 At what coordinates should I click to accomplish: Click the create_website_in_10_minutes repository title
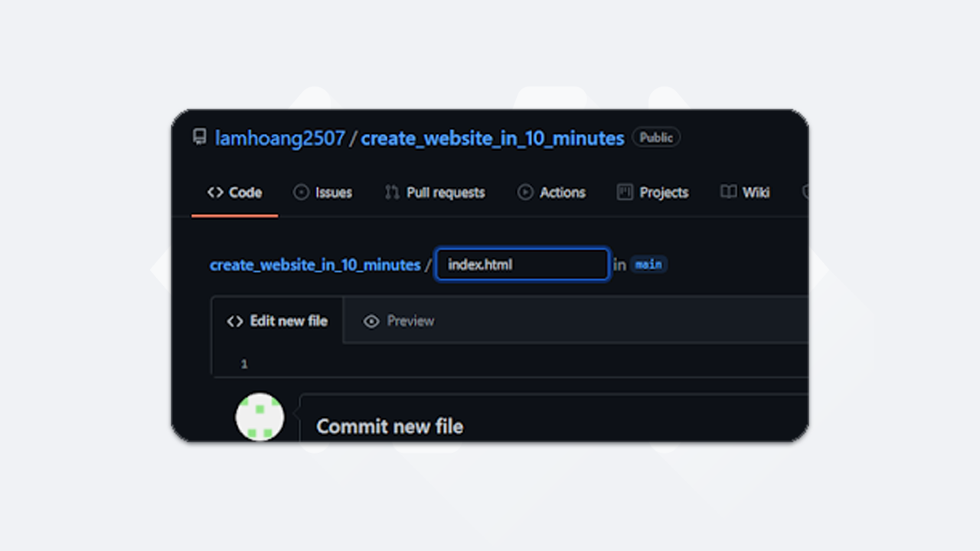(492, 138)
